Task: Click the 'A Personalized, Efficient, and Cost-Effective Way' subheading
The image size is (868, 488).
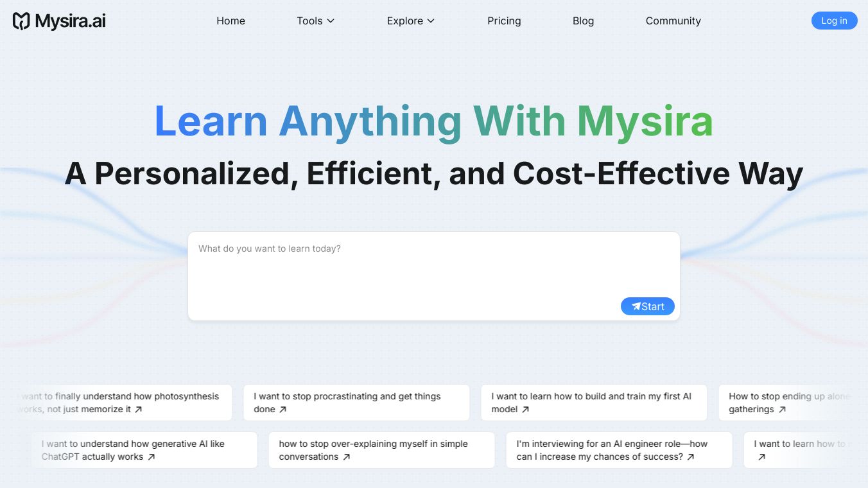Action: click(x=434, y=173)
